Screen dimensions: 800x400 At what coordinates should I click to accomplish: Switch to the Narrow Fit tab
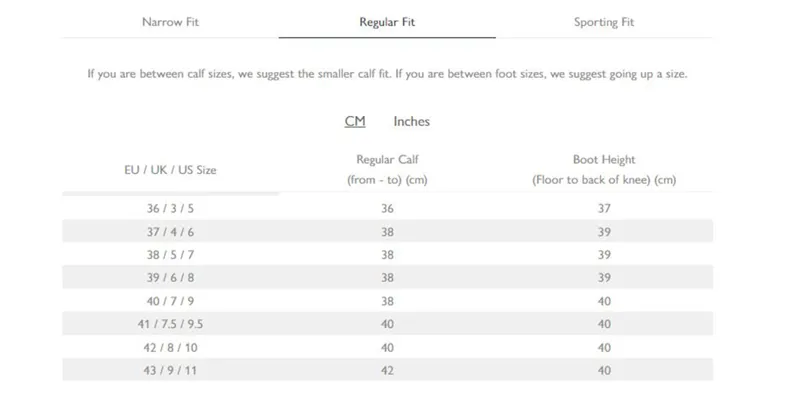170,22
